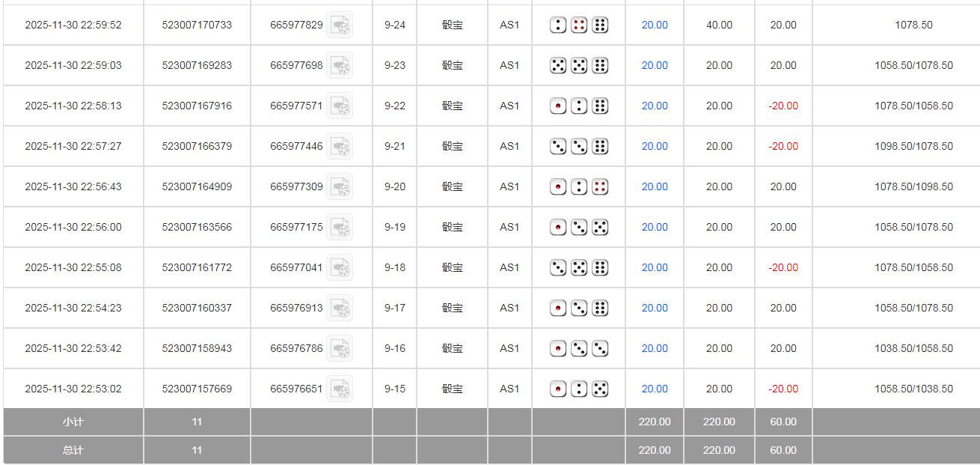Select timestamp 2025-11-30 22:55:08

(73, 267)
